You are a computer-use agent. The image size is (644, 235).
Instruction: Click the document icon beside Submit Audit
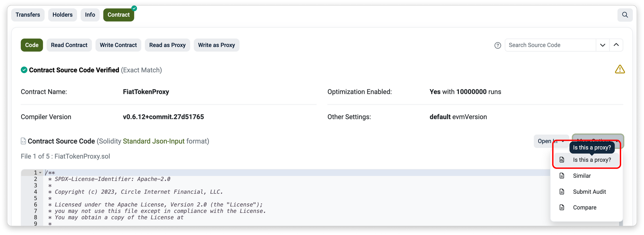pyautogui.click(x=562, y=192)
